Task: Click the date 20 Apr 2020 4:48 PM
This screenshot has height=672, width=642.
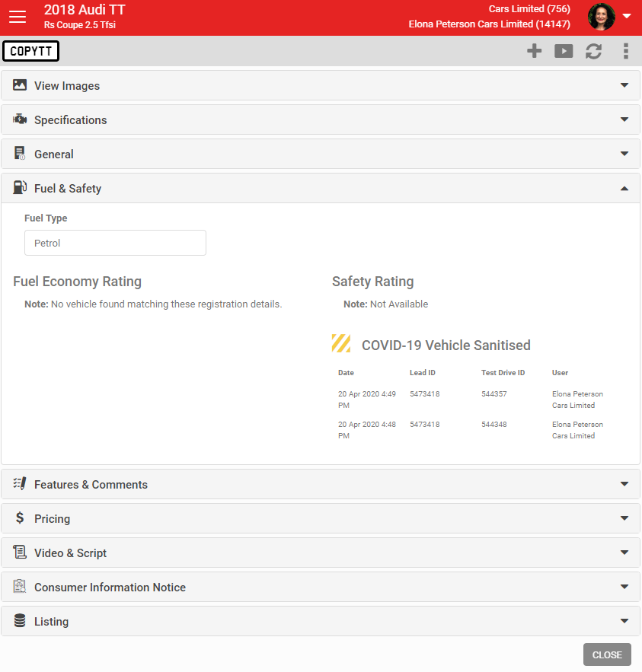Action: 366,430
